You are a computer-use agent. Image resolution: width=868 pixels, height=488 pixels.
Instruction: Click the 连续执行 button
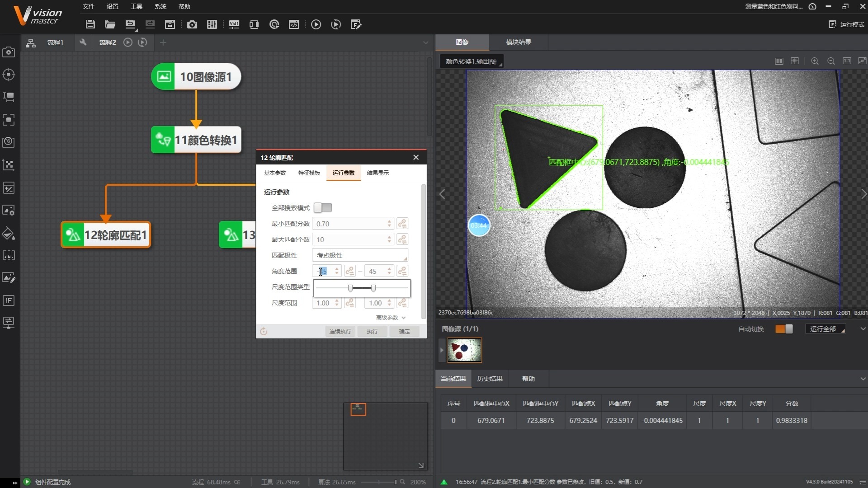(340, 332)
